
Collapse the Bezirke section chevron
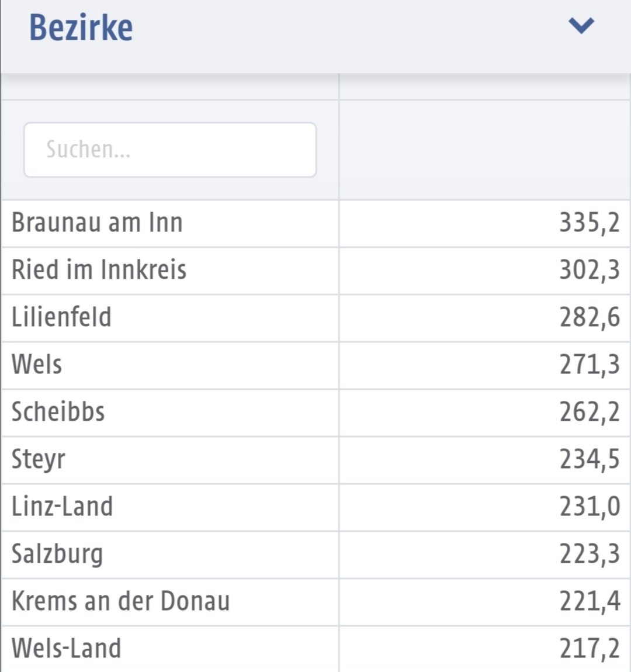click(581, 26)
